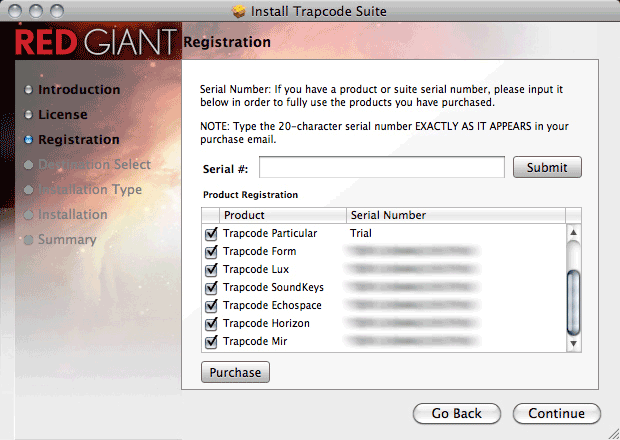620x440 pixels.
Task: Select the Trapcode Mir product name
Action: click(x=255, y=341)
